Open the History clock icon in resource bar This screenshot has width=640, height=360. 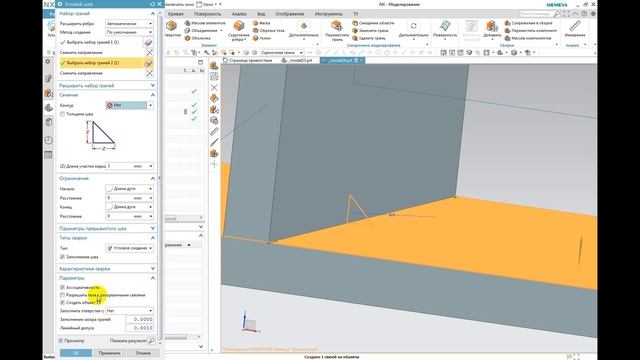coord(49,140)
